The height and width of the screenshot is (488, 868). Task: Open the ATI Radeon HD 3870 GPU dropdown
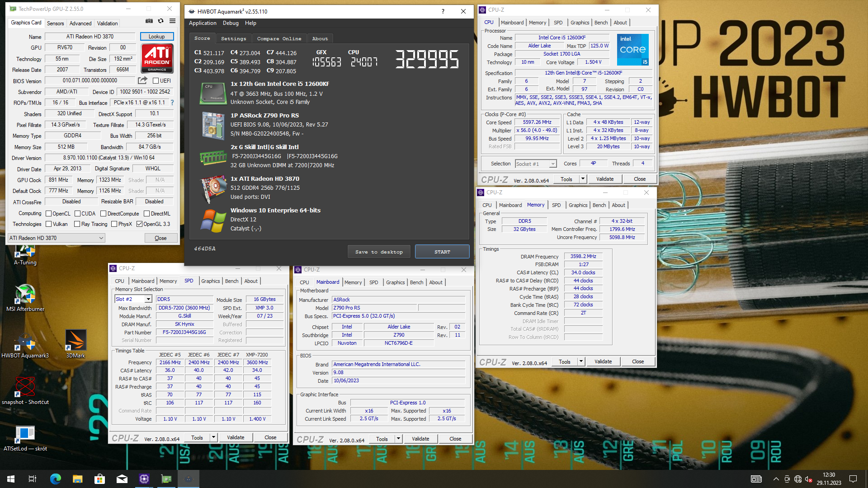(x=57, y=238)
